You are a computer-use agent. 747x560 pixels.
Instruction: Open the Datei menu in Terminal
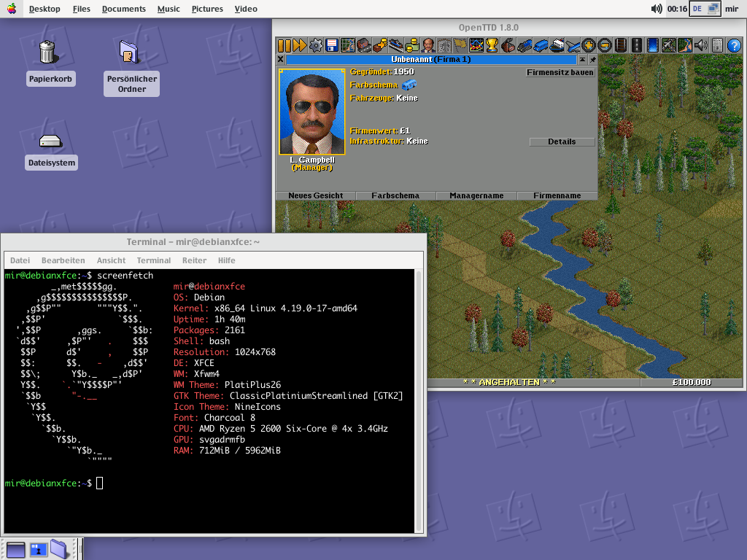point(20,260)
